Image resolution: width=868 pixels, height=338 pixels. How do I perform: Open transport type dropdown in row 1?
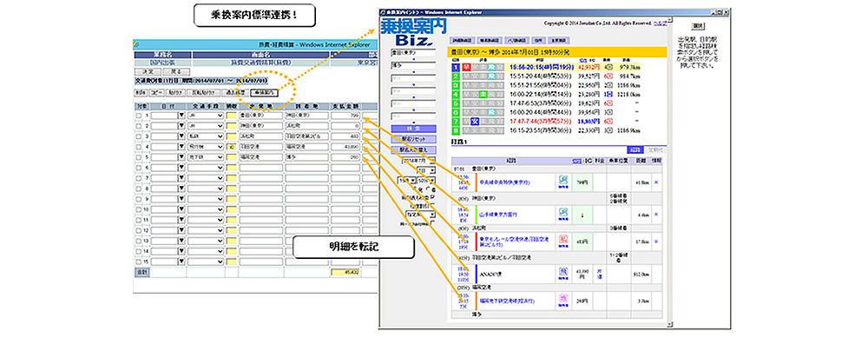[206, 116]
